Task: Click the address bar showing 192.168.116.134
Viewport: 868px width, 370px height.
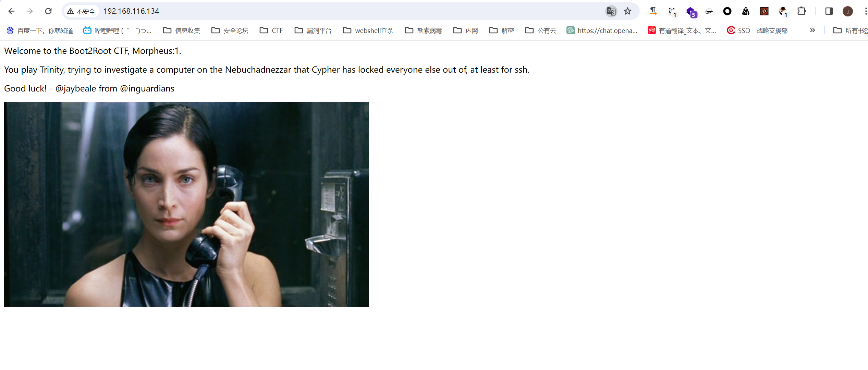Action: click(x=308, y=11)
